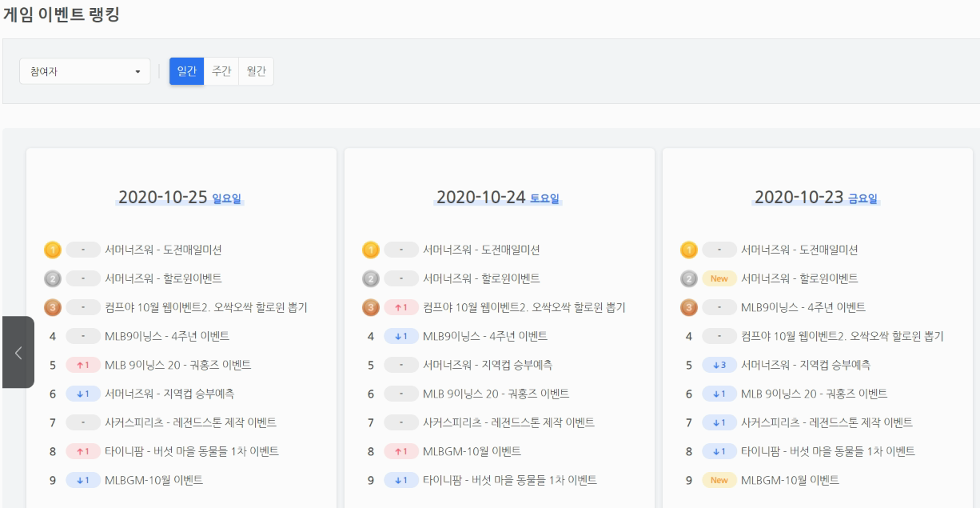This screenshot has height=508, width=980.
Task: Click gold medal icon in 2020-10-24 card
Action: tap(371, 250)
